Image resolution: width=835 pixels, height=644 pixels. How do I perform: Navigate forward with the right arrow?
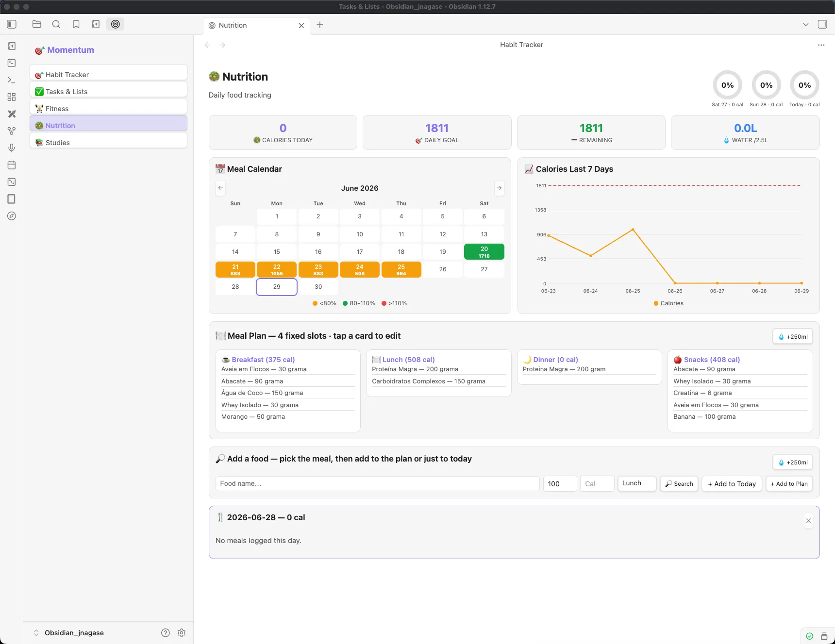(222, 45)
